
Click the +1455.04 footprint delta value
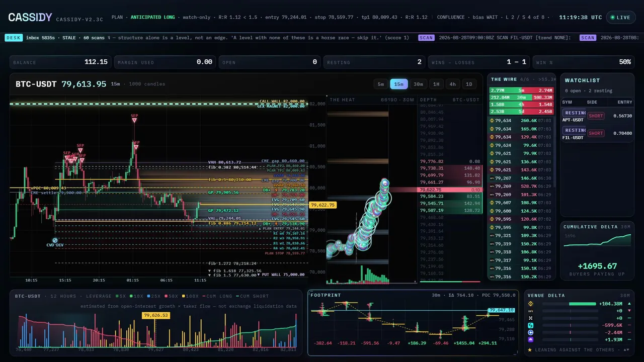pos(464,343)
